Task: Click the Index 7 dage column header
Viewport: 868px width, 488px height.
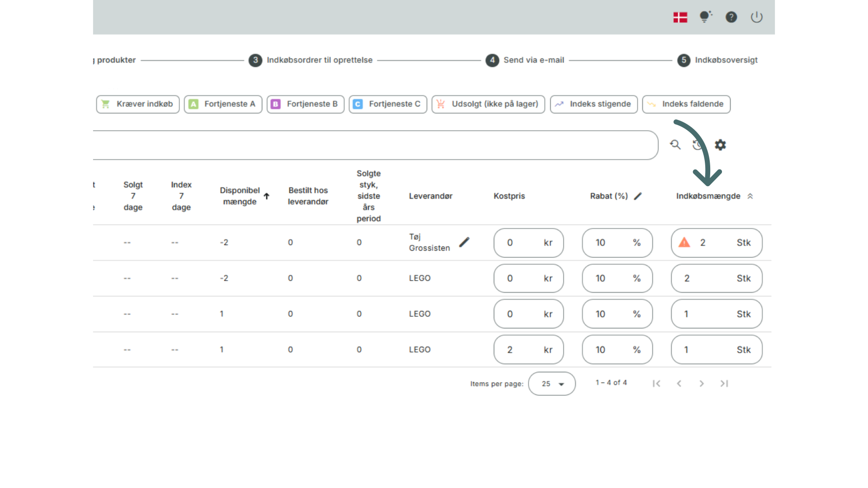Action: click(181, 196)
